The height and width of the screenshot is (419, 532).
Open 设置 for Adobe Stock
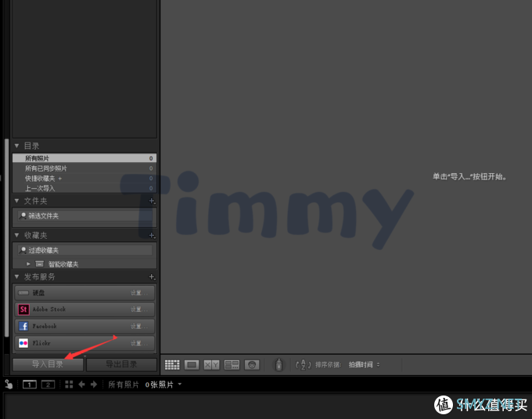pyautogui.click(x=139, y=309)
